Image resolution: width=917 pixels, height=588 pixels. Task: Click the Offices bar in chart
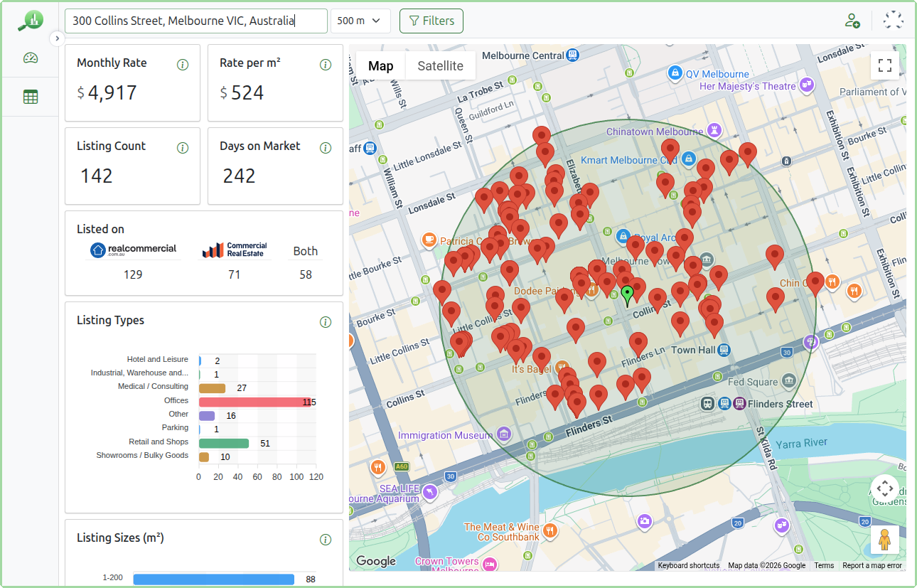click(256, 402)
